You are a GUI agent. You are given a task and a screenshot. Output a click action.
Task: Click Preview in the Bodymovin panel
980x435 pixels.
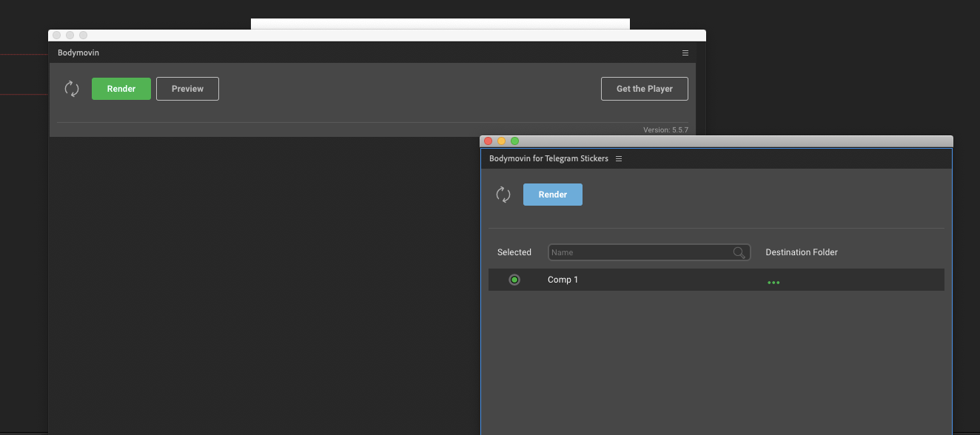[187, 88]
